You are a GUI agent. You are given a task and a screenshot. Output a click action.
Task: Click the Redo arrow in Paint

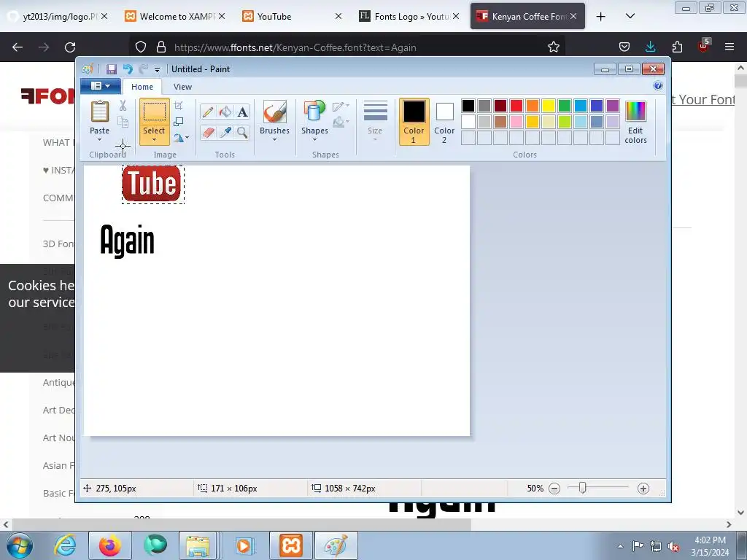pyautogui.click(x=144, y=69)
